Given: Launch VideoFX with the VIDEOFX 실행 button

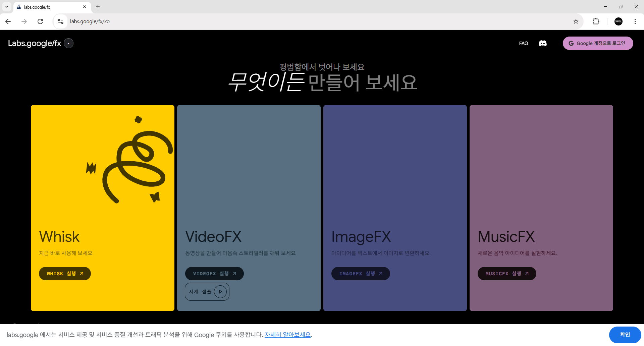Looking at the screenshot, I should coord(214,274).
